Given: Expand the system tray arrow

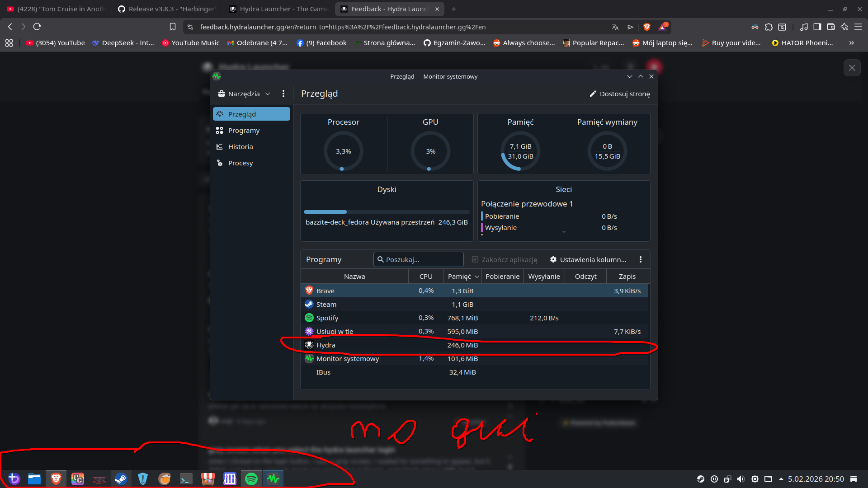Looking at the screenshot, I should [x=781, y=479].
